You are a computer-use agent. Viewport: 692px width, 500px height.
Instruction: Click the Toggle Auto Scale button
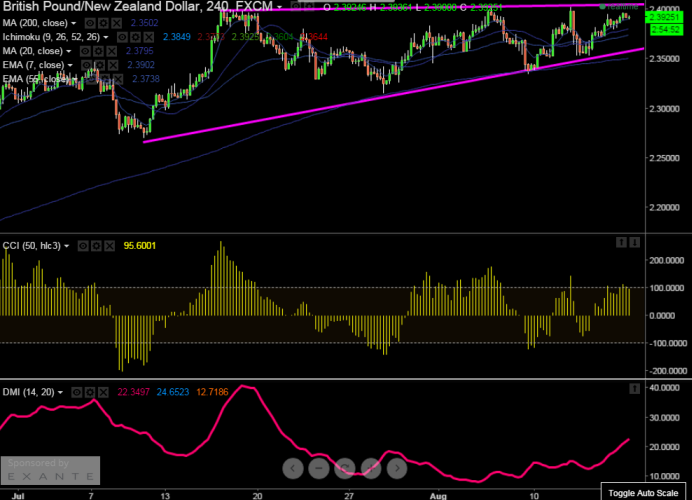(643, 493)
